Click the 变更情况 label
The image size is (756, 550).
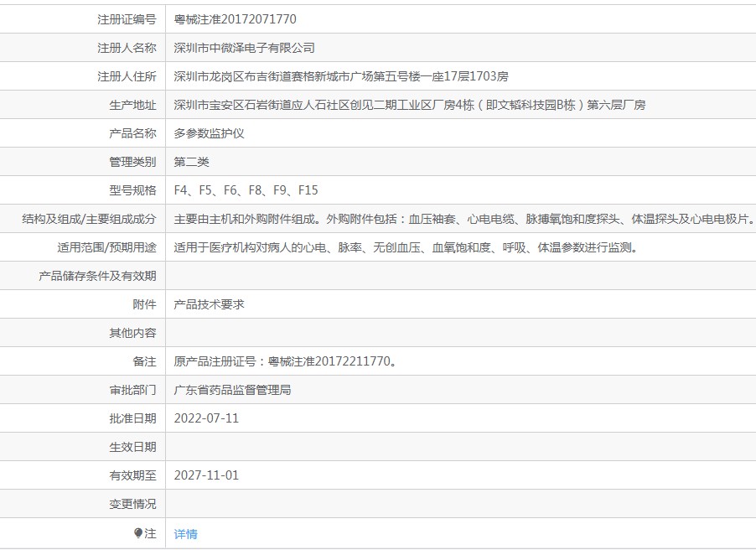132,504
